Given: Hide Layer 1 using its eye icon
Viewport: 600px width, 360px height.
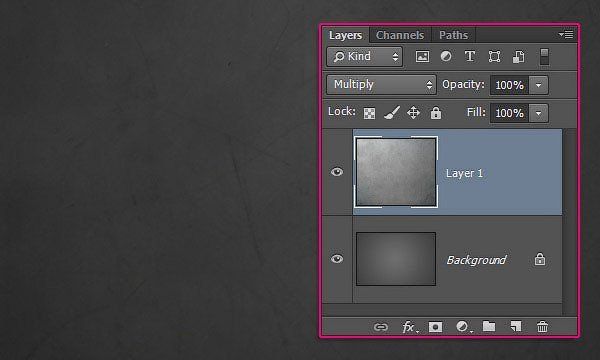Looking at the screenshot, I should tap(337, 172).
